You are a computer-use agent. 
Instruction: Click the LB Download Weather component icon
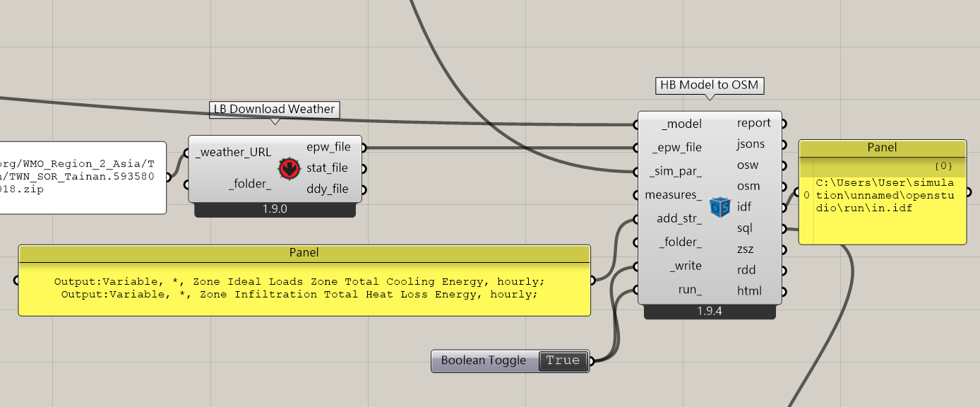287,168
